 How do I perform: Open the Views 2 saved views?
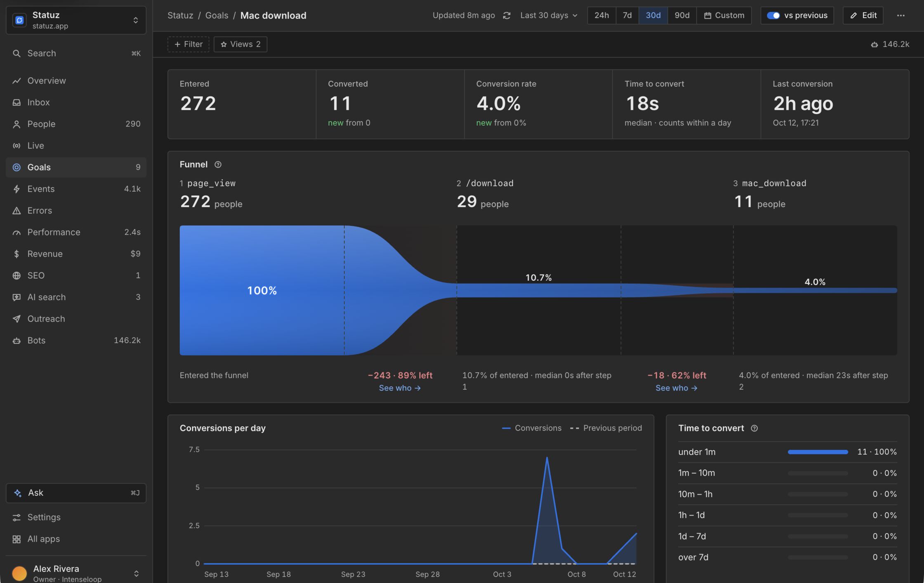(240, 44)
